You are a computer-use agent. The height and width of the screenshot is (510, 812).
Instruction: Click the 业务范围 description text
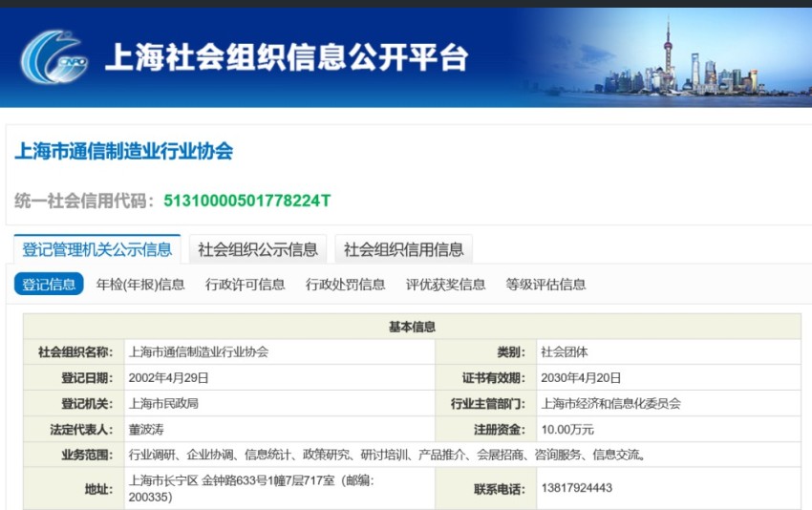click(x=387, y=455)
